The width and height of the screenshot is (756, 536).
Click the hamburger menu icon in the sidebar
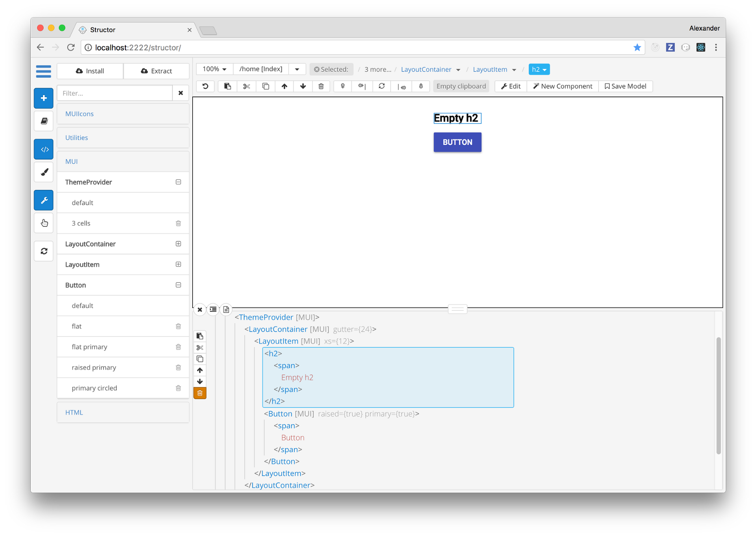point(43,71)
